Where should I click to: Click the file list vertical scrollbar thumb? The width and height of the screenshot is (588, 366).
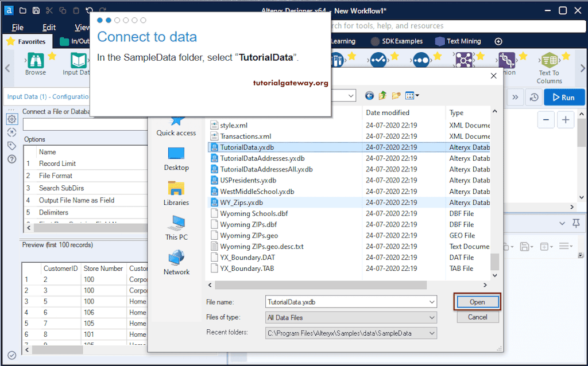tap(494, 262)
